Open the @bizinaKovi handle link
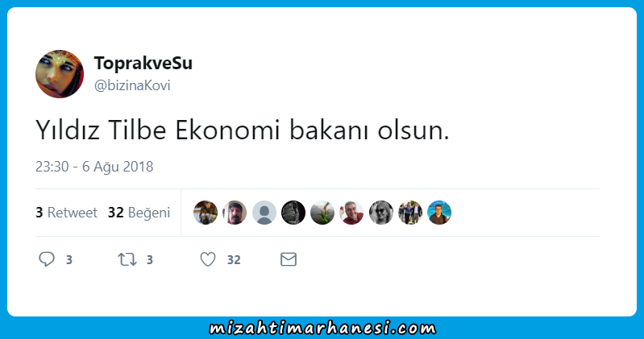 click(x=132, y=85)
